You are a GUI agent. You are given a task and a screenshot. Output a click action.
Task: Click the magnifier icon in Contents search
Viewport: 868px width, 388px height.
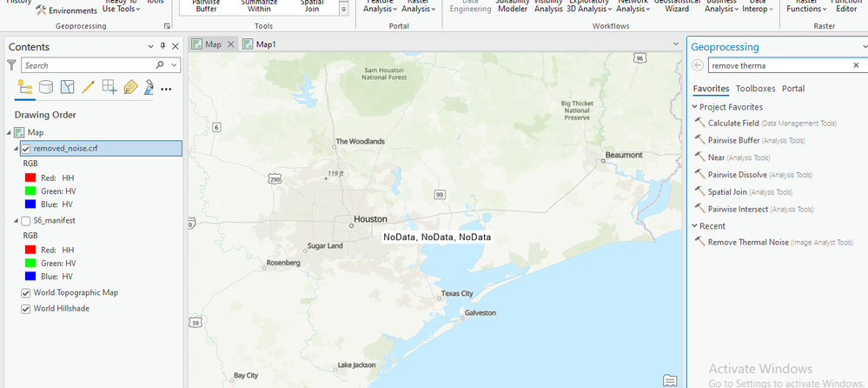(x=160, y=65)
